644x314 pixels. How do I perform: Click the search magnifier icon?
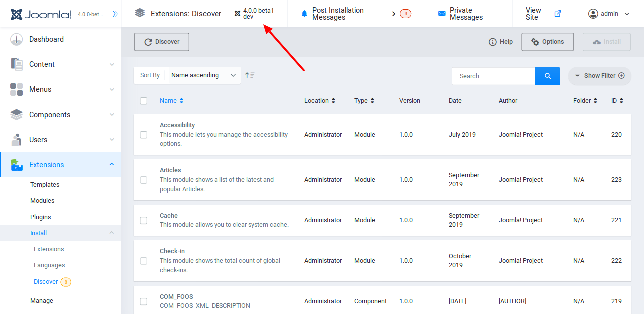(x=547, y=76)
